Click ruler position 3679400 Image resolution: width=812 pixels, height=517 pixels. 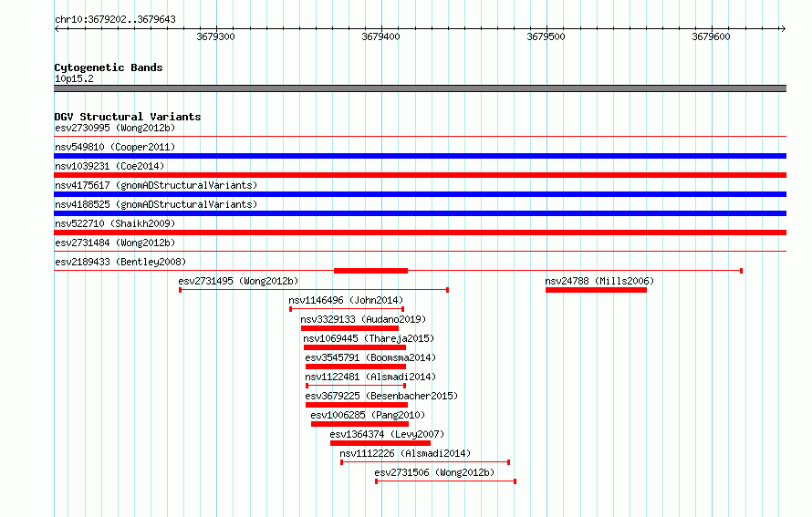[x=381, y=36]
